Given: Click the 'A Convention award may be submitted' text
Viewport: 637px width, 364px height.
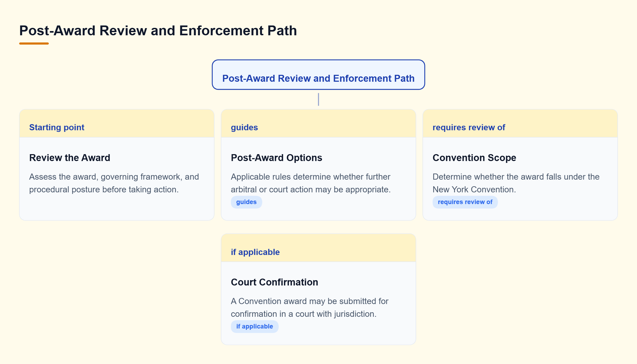Looking at the screenshot, I should [x=309, y=307].
